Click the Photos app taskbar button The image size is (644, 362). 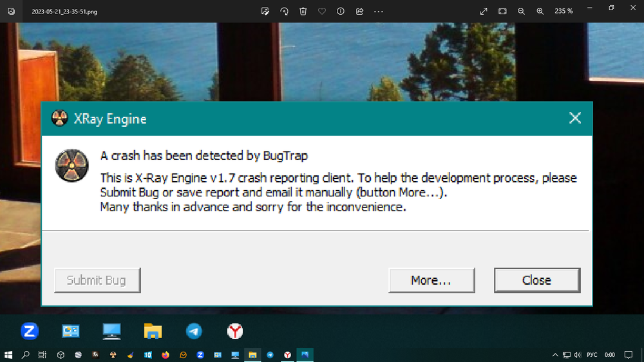305,355
